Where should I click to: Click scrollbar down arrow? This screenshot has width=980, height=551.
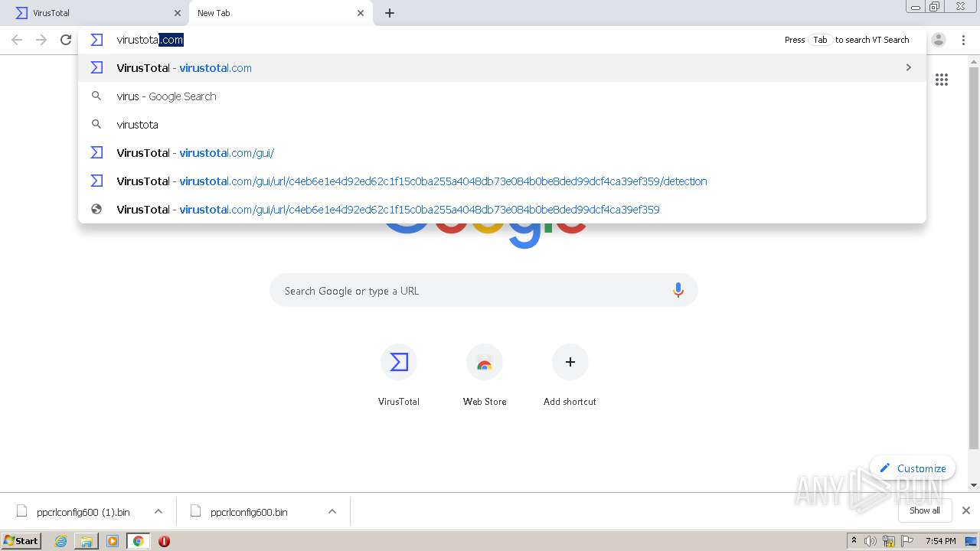pyautogui.click(x=974, y=485)
